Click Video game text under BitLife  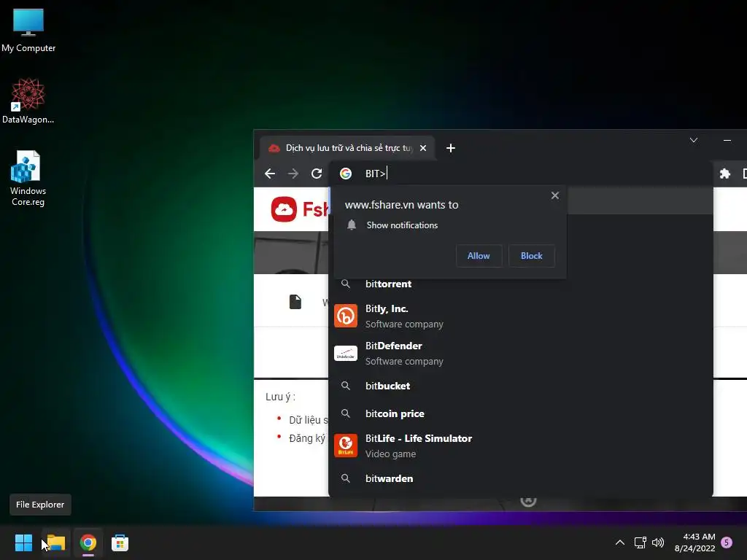391,454
